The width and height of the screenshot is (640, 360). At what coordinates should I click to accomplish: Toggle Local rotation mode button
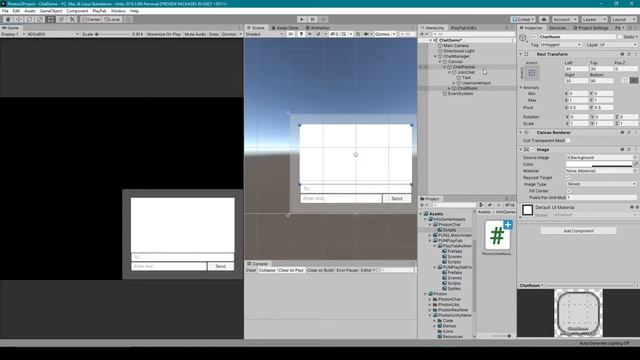point(112,19)
